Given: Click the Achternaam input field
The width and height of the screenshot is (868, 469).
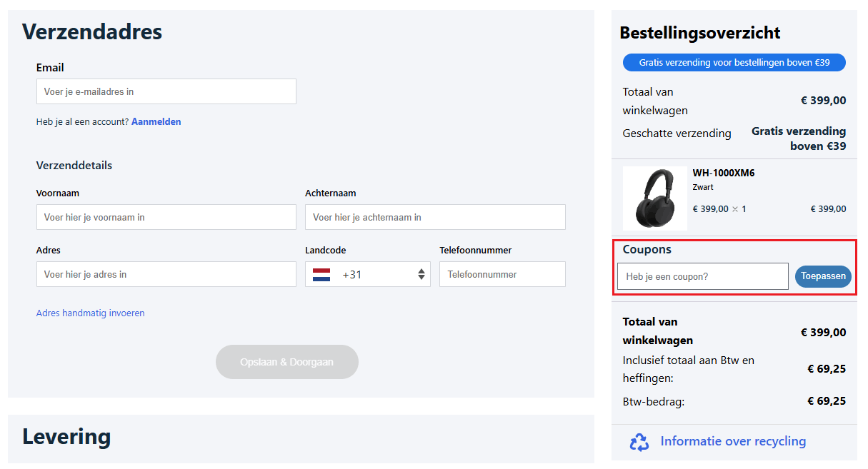Looking at the screenshot, I should pyautogui.click(x=435, y=217).
